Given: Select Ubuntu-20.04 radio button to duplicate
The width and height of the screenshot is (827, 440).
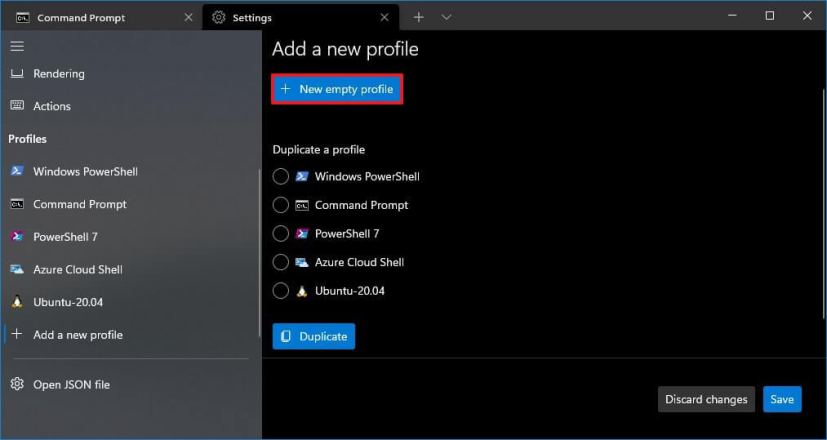Looking at the screenshot, I should [x=281, y=291].
